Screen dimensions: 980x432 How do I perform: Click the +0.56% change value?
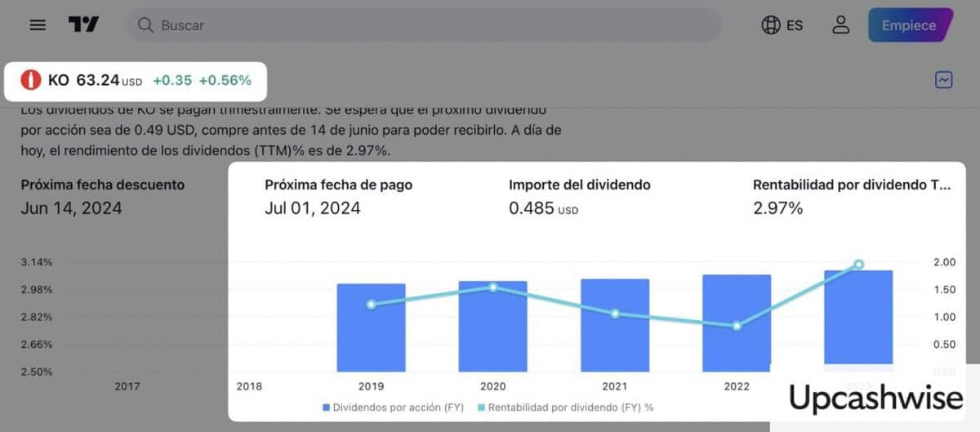tap(225, 80)
